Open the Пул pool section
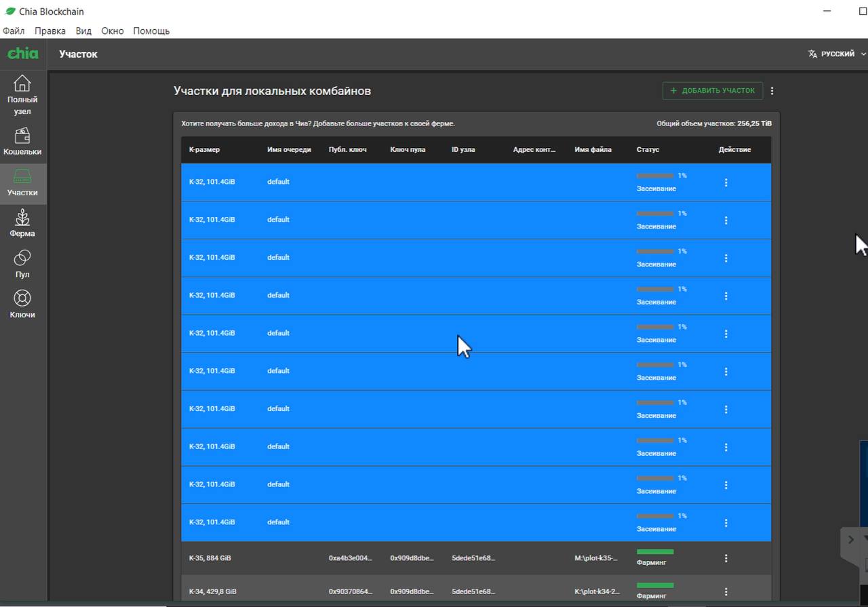This screenshot has width=868, height=607. [23, 265]
